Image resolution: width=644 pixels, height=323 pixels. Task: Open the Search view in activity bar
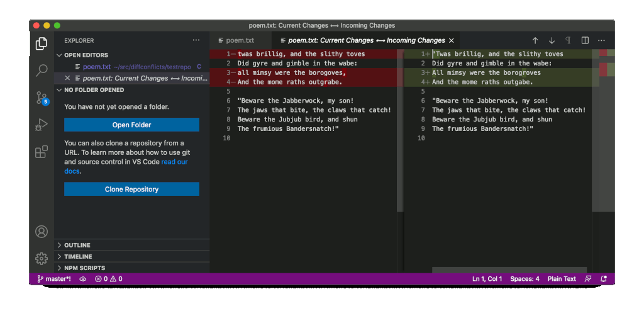pyautogui.click(x=41, y=71)
